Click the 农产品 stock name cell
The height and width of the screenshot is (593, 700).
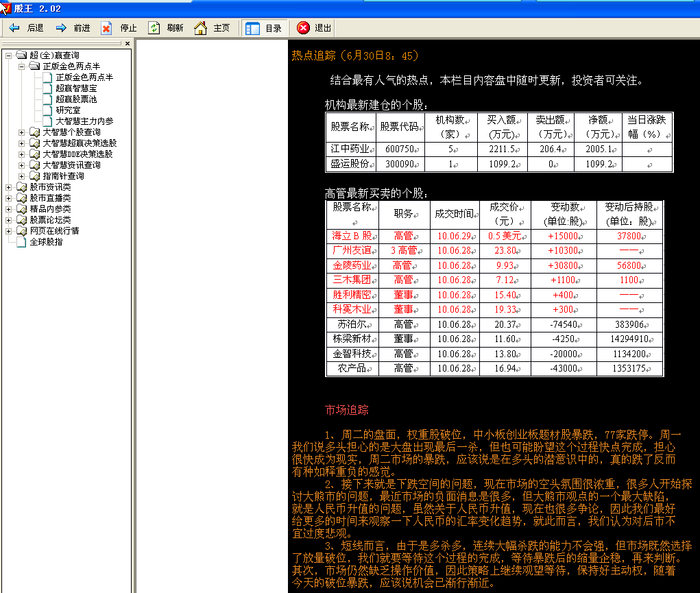(x=352, y=368)
